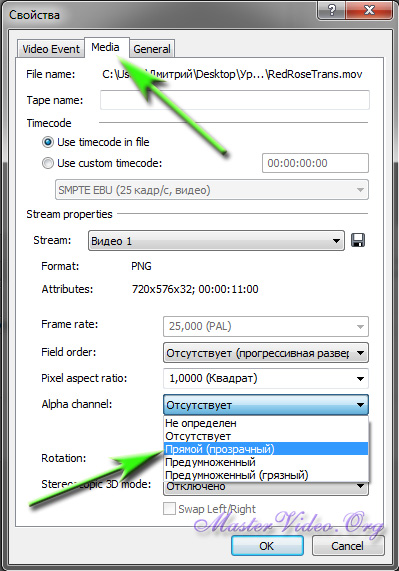The width and height of the screenshot is (399, 571).
Task: Open the SMPTE EBU timecode format dropdown
Action: click(x=212, y=190)
